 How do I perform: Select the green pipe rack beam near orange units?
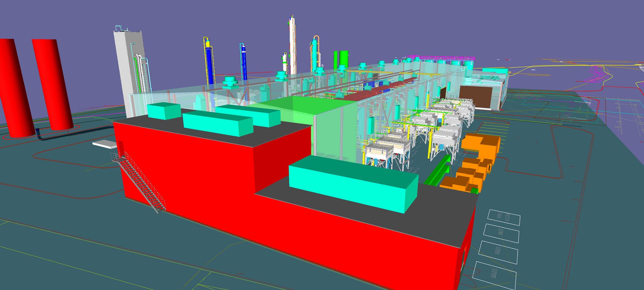coord(437,171)
